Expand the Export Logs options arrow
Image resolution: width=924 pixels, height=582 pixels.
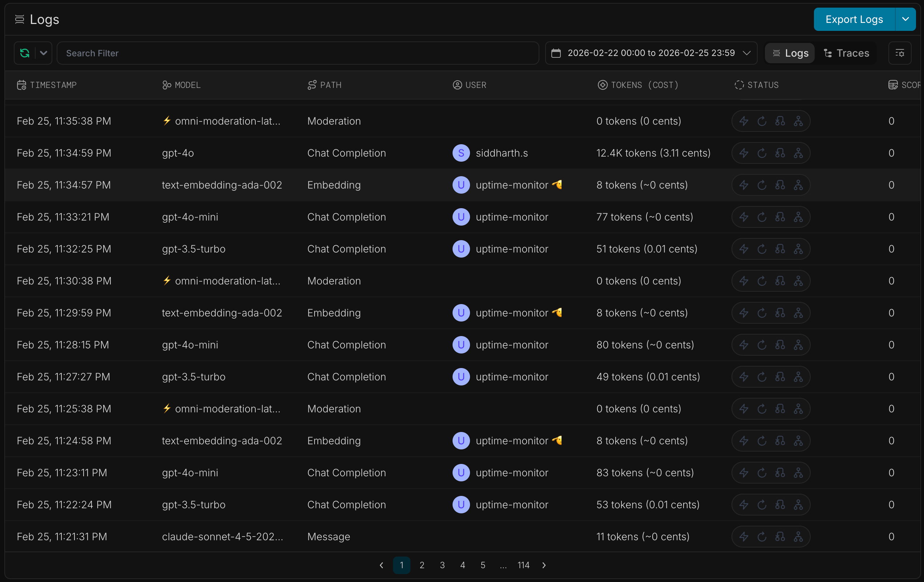point(905,19)
